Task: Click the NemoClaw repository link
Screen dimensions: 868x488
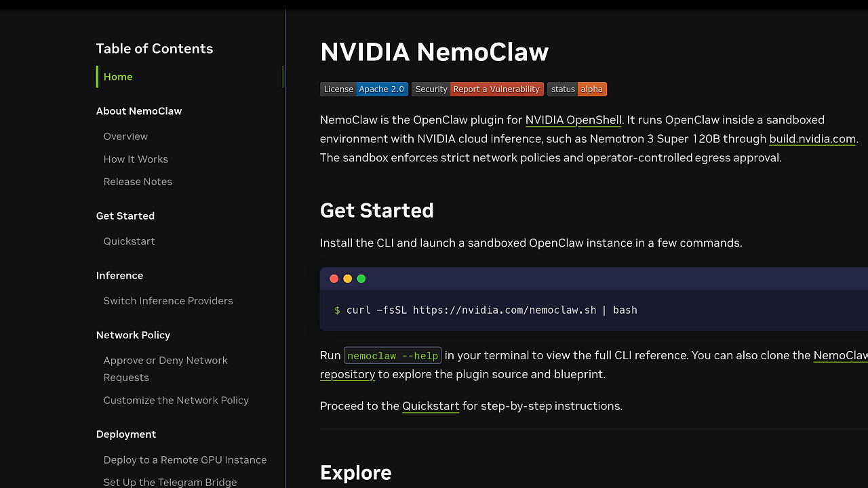Action: tap(840, 356)
